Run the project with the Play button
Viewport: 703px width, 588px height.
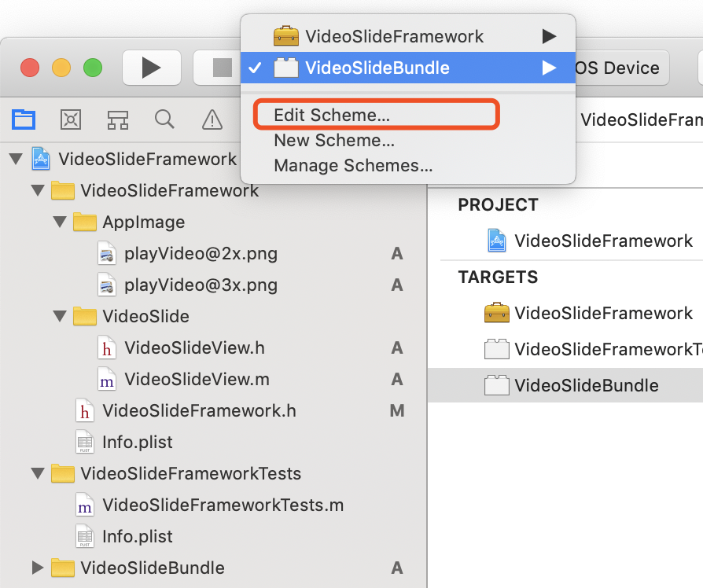tap(152, 68)
